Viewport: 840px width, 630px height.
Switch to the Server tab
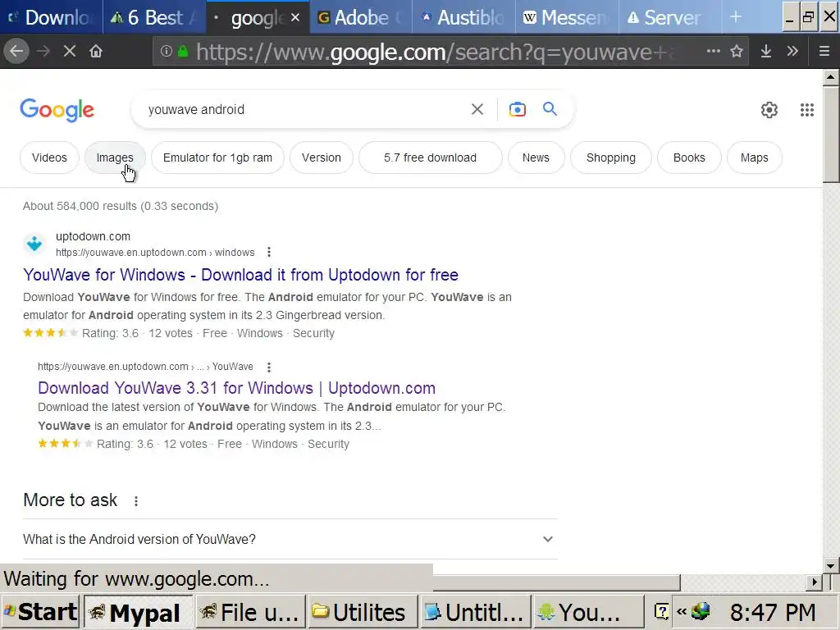point(669,17)
